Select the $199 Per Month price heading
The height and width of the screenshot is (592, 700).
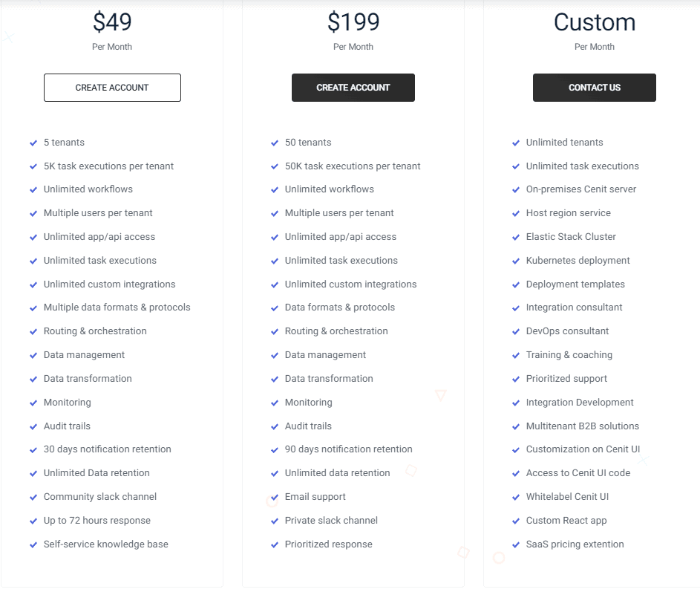[x=353, y=22]
